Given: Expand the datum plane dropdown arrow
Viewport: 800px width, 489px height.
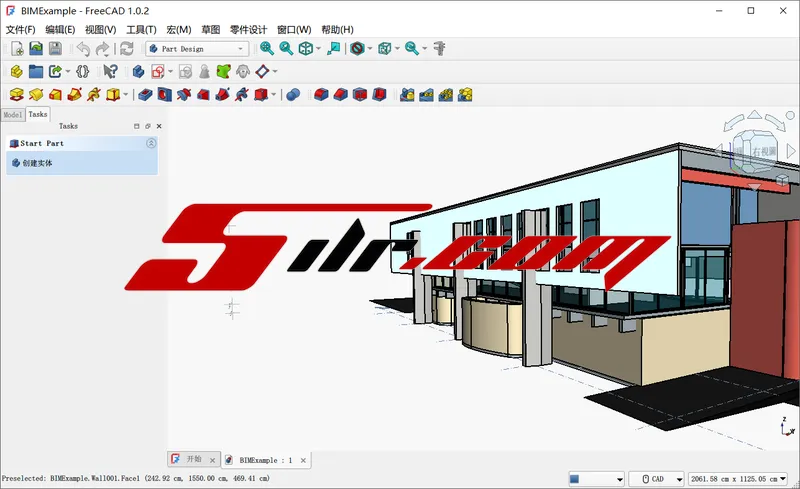Looking at the screenshot, I should (275, 71).
